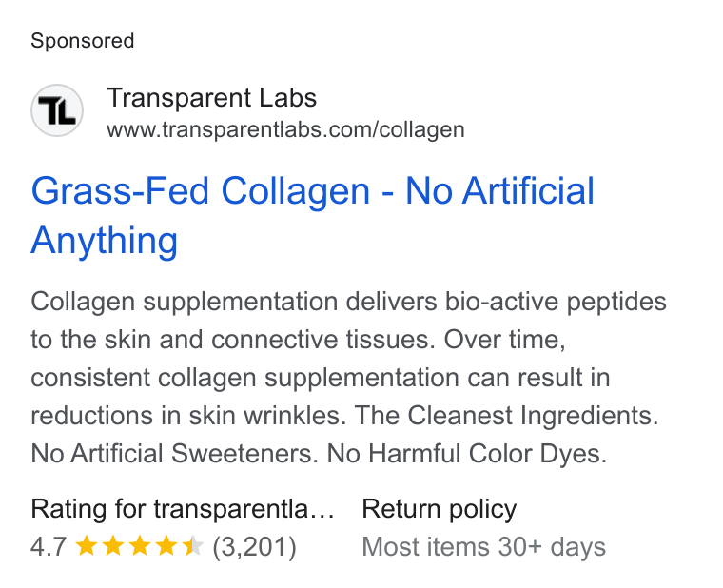Screen dimensions: 723x588
Task: Select the Transparent Labs advertiser name
Action: pyautogui.click(x=211, y=98)
